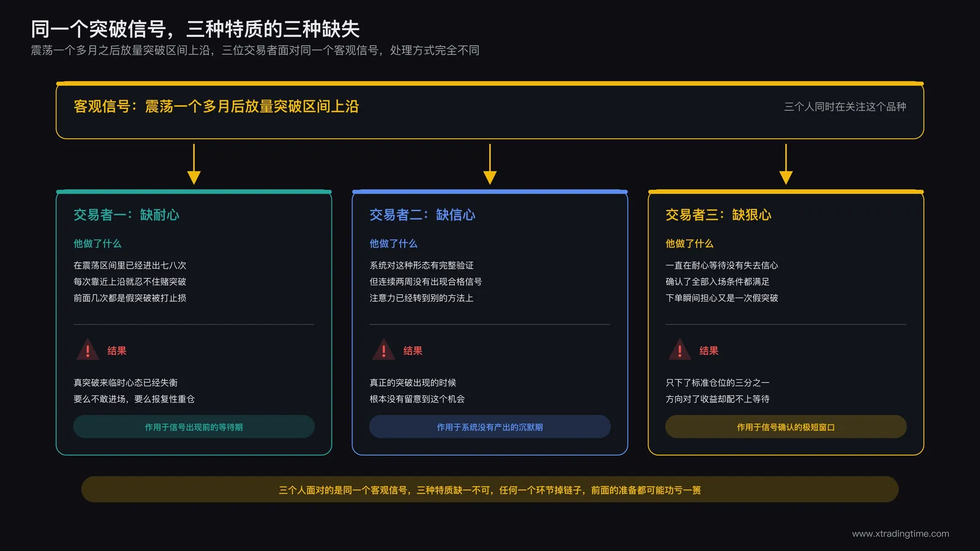Image resolution: width=980 pixels, height=551 pixels.
Task: Click the line 根本没有留意到这个机会
Action: click(x=417, y=399)
